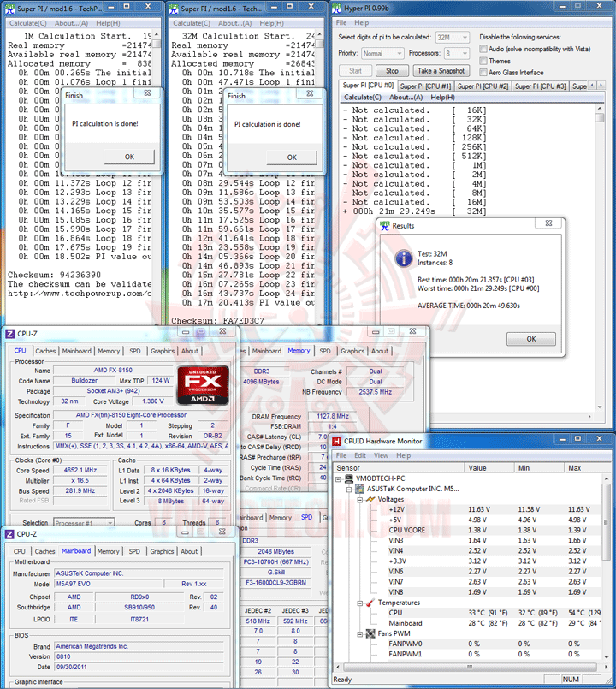Click the BIOS version 0810 field
The image size is (616, 689).
[x=139, y=656]
